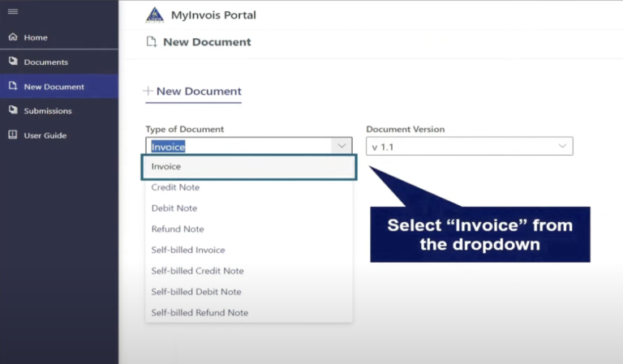Click the LHDN logo beside MyInvois Portal

155,15
